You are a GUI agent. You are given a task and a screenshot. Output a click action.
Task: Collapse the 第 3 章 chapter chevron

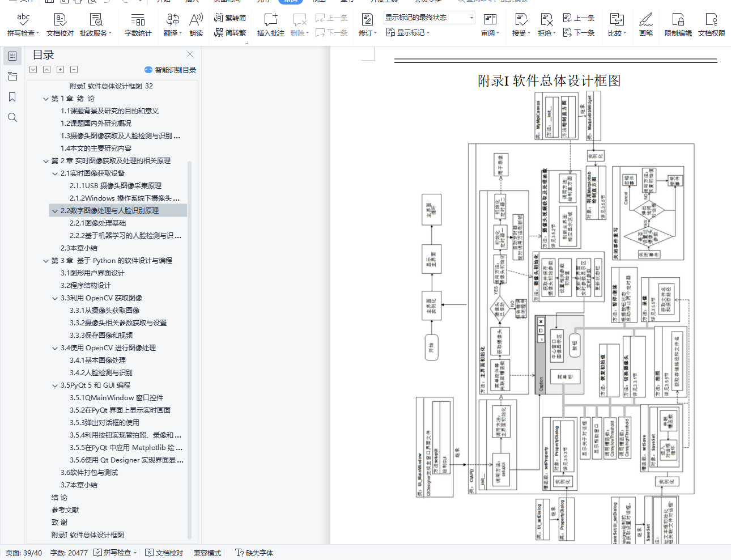tap(46, 261)
